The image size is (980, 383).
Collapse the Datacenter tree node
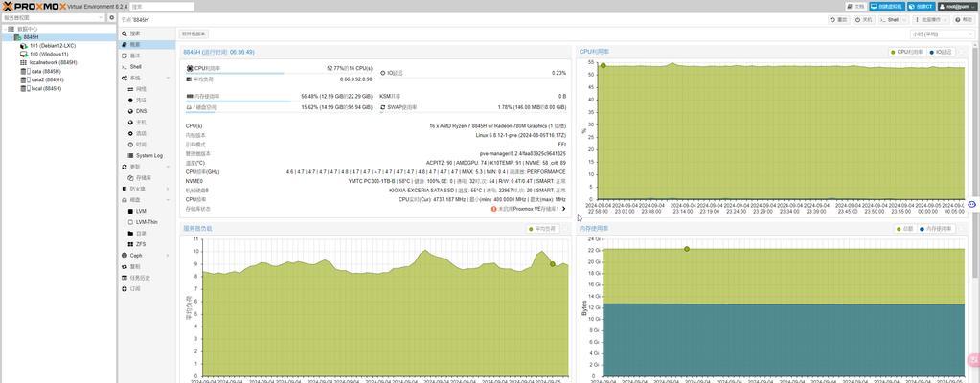[4, 29]
